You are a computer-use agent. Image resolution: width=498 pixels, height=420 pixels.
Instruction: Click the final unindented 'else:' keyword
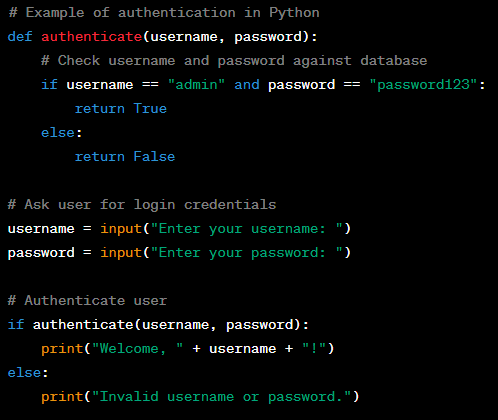click(28, 373)
